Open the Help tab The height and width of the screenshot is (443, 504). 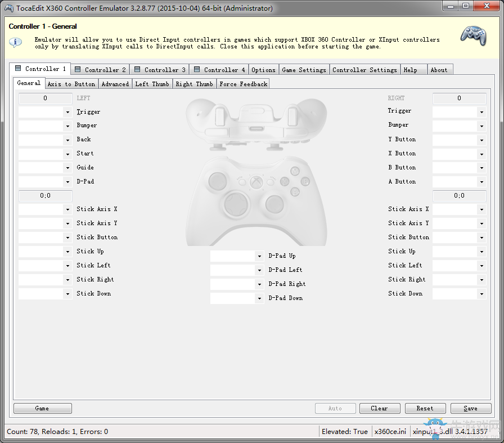click(x=413, y=69)
